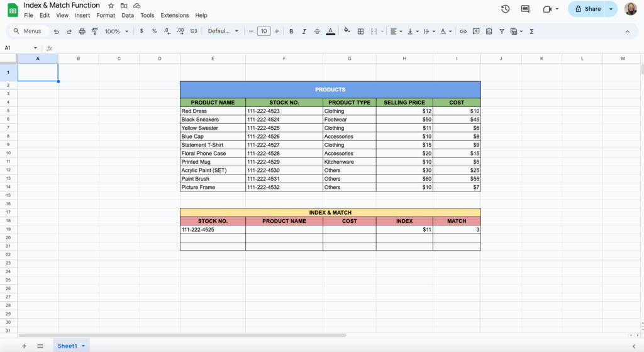Click the merge cells icon

[x=374, y=31]
